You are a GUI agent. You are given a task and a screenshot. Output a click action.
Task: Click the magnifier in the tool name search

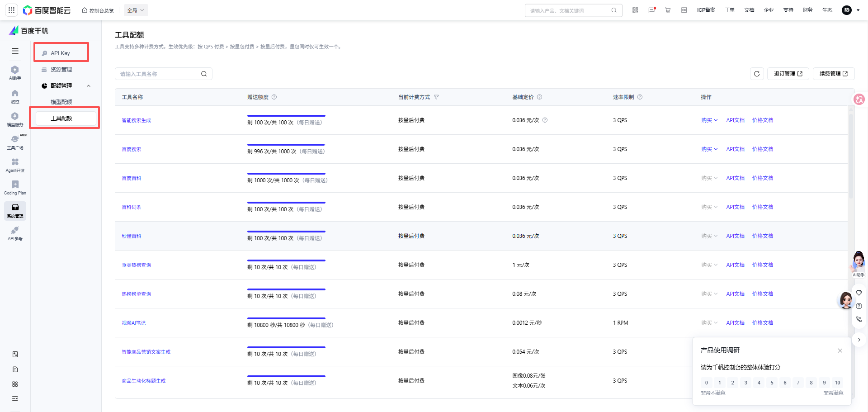[x=204, y=74]
